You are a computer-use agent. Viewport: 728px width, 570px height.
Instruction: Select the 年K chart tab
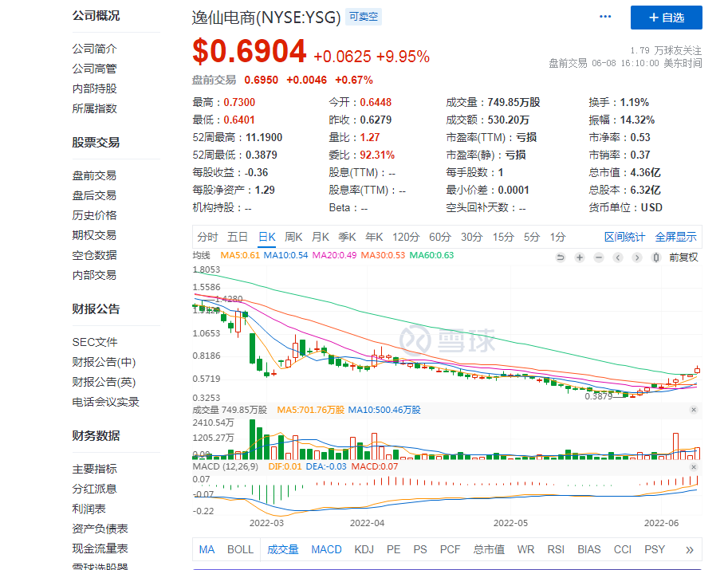pos(374,238)
